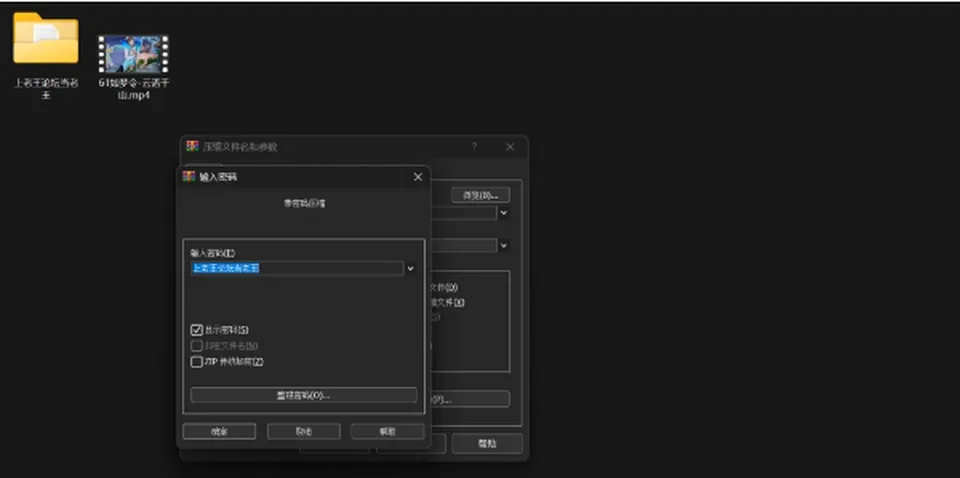The width and height of the screenshot is (960, 478).
Task: Click the WinRAR icon in 输入密码 title bar
Action: click(x=189, y=176)
